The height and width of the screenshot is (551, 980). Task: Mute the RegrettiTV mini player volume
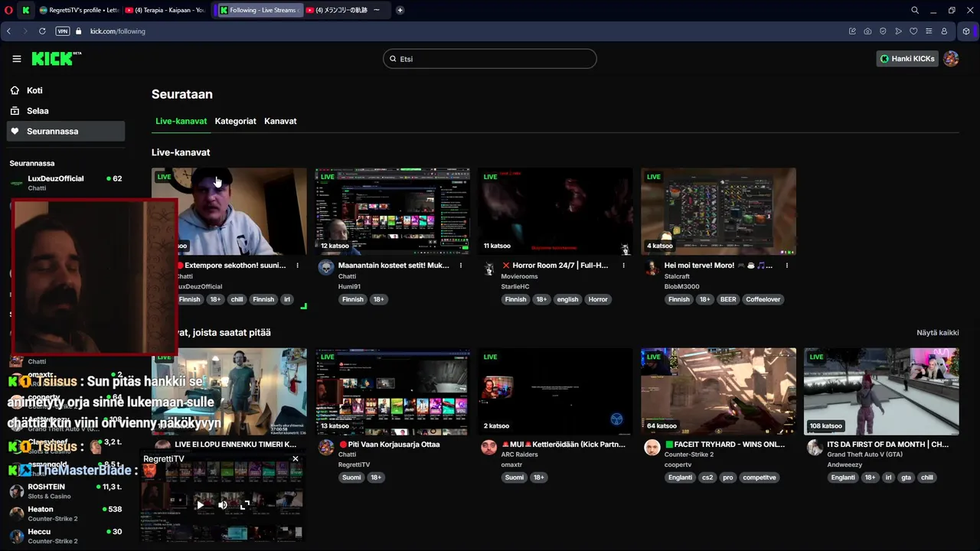pyautogui.click(x=223, y=505)
